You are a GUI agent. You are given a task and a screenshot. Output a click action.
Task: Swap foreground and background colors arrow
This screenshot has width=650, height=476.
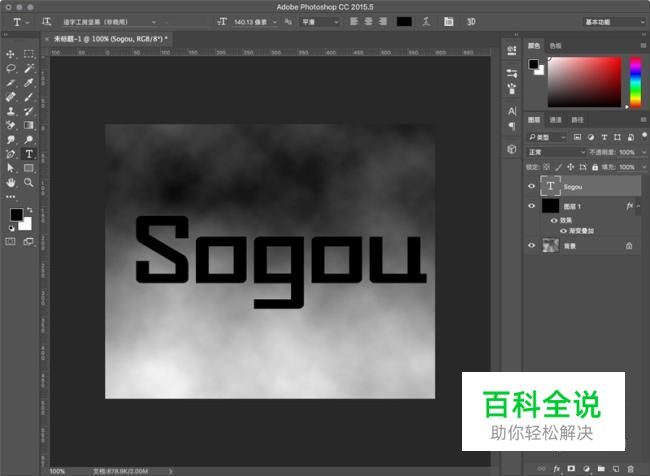tap(29, 210)
